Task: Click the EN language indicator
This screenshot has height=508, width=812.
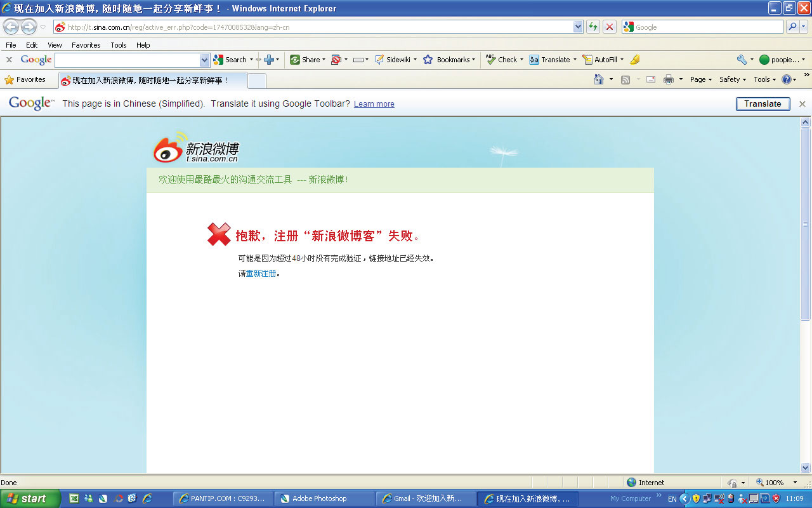Action: (x=672, y=499)
